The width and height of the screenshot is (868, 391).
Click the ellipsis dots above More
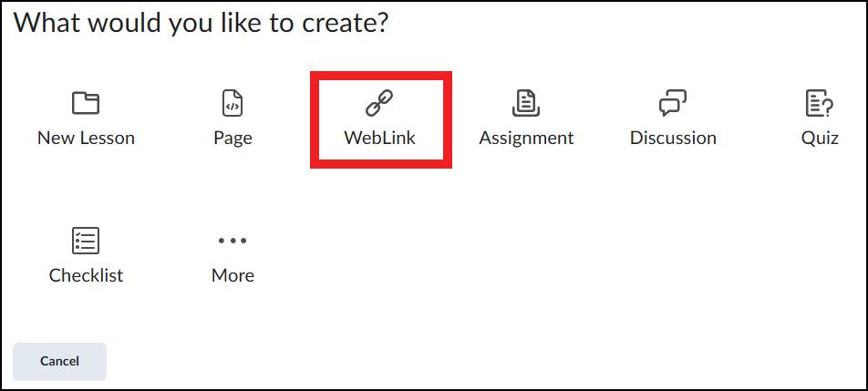[232, 241]
